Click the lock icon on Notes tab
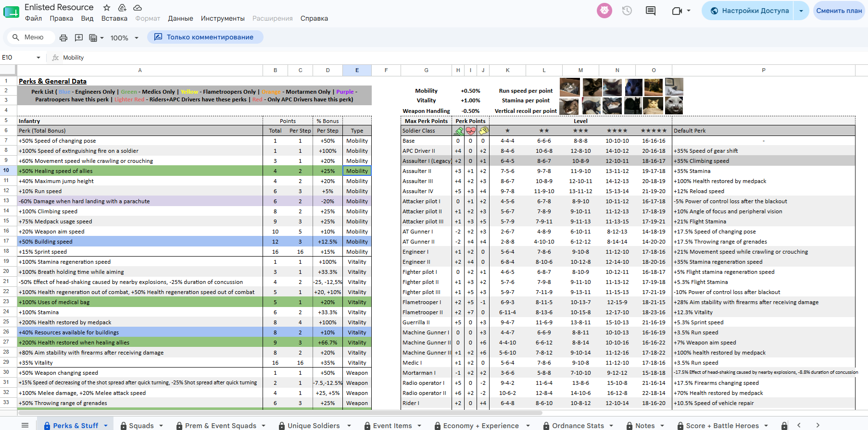868x430 pixels. [x=630, y=426]
